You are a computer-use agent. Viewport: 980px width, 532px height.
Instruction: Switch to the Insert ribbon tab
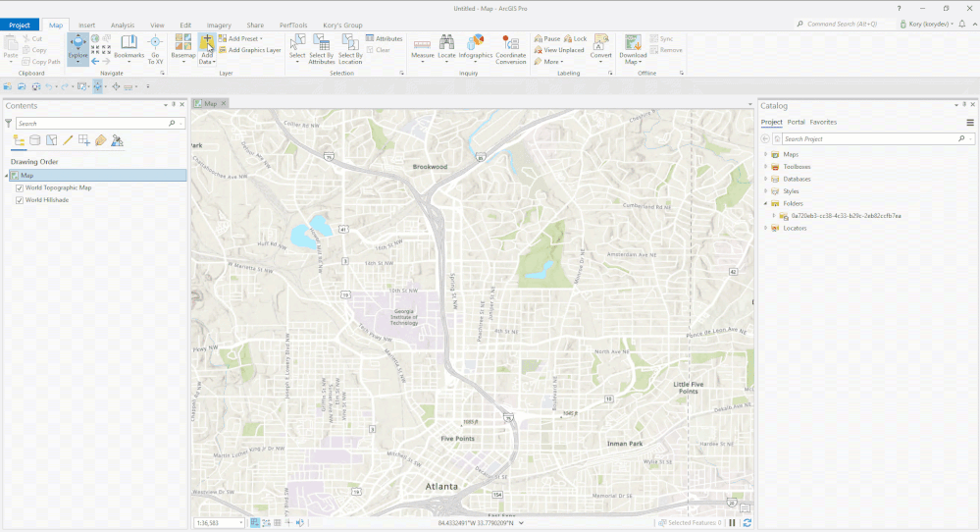click(87, 25)
